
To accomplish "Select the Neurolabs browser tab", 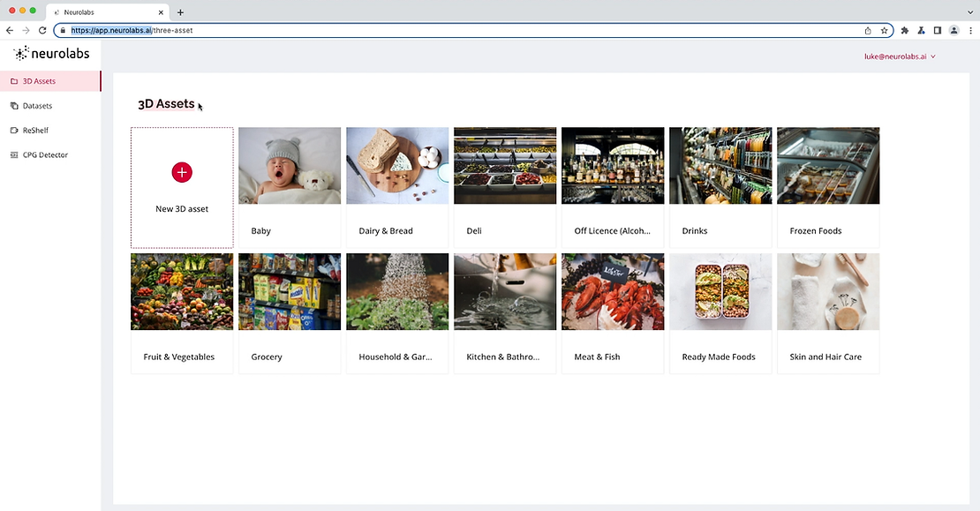I will (106, 11).
